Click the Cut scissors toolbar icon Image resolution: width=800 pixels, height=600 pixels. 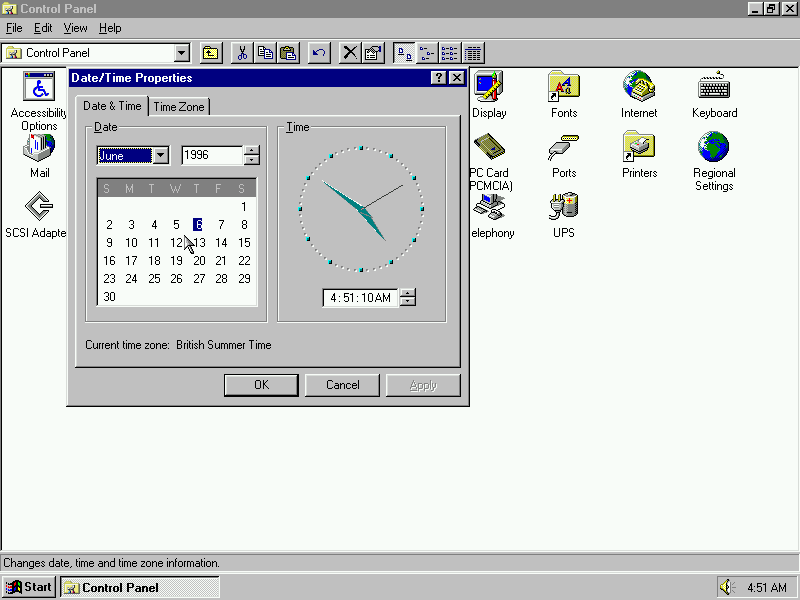(242, 53)
